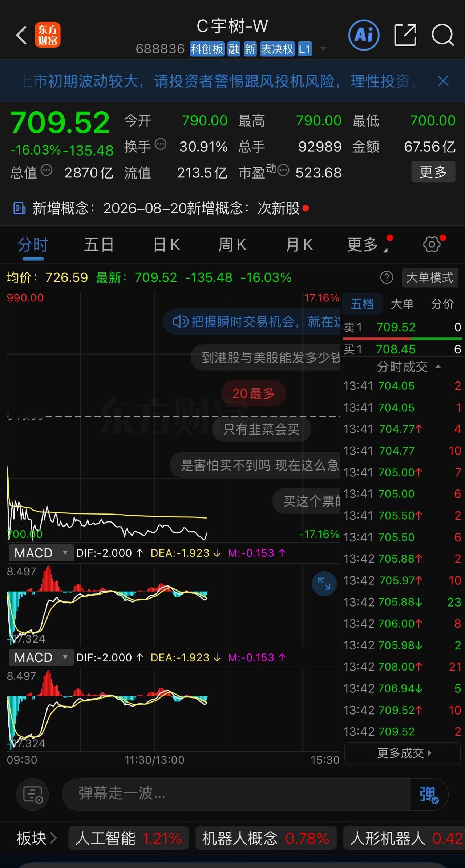
Task: Open the search magnifier icon
Action: (443, 35)
